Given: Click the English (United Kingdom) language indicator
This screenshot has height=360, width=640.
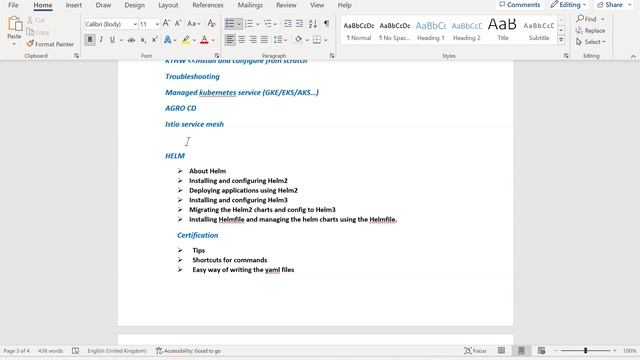Looking at the screenshot, I should 117,351.
